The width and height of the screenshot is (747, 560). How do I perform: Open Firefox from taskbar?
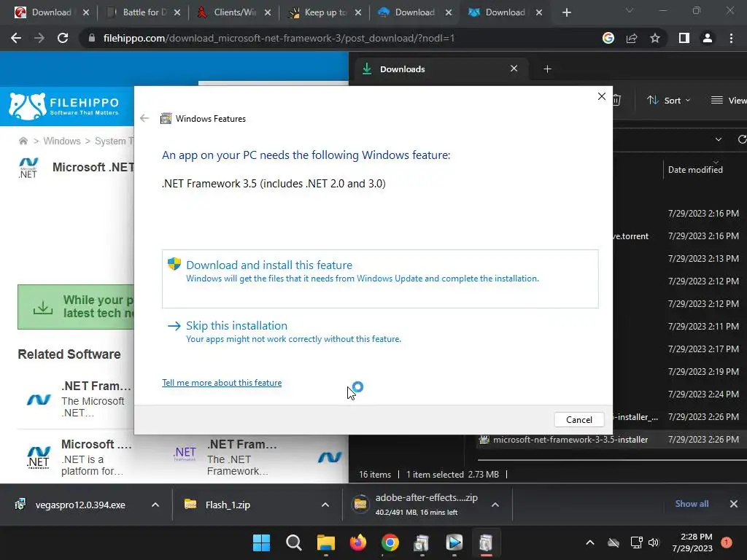coord(358,542)
